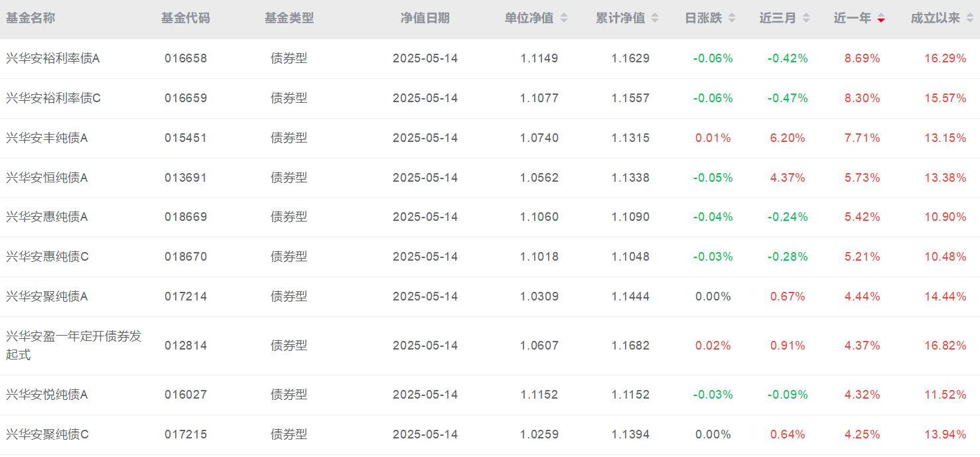This screenshot has width=980, height=457.
Task: Sort by 日涨跌 column arrow
Action: coord(732,19)
